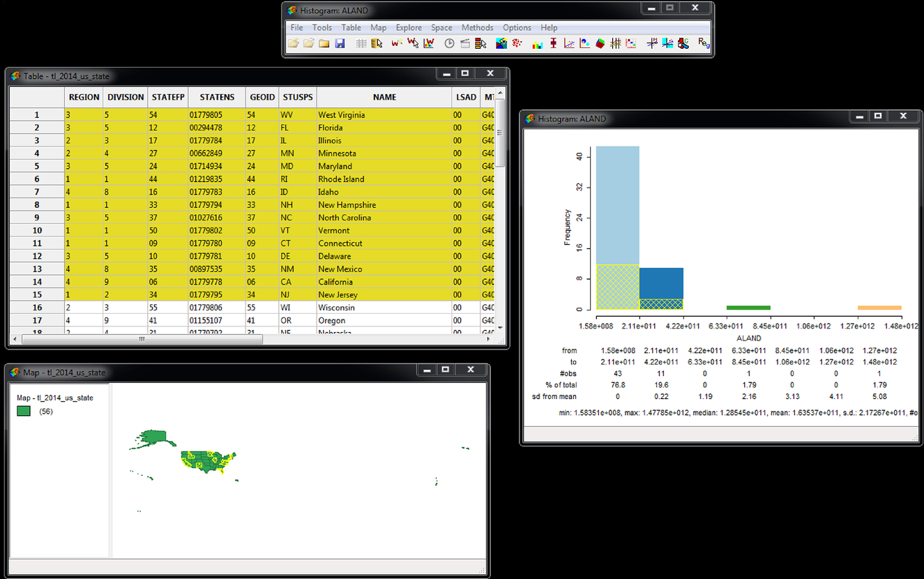Screen dimensions: 924x579
Task: Click the STUSPS column header
Action: (298, 98)
